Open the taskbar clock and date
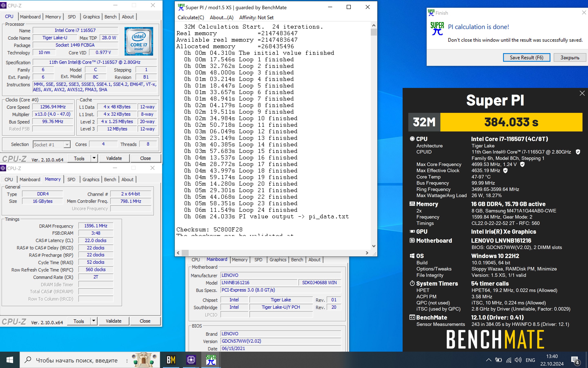This screenshot has width=588, height=368. point(552,360)
